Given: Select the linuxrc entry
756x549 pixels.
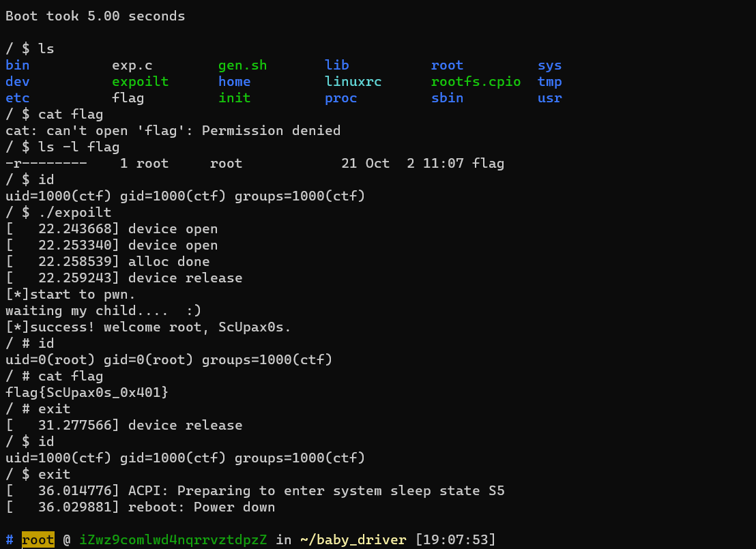Looking at the screenshot, I should [x=353, y=82].
